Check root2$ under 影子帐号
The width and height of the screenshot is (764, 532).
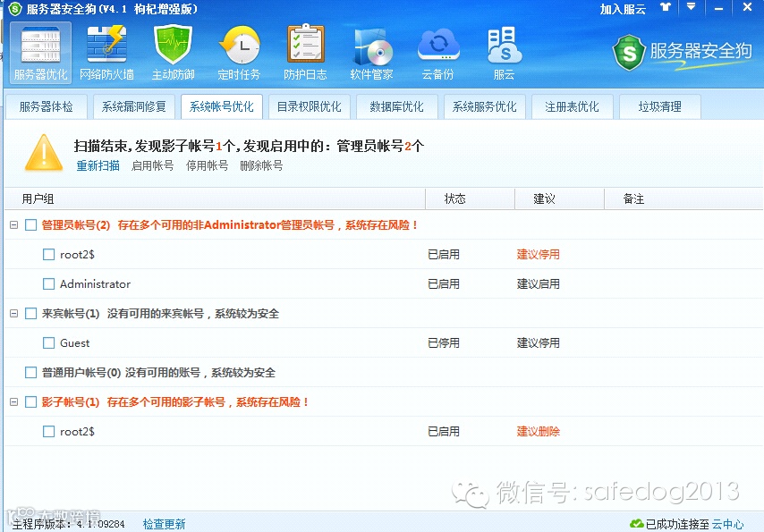click(x=48, y=432)
